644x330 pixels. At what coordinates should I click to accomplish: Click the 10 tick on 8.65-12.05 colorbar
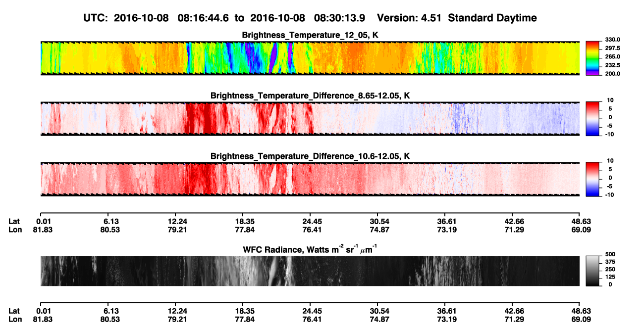point(611,100)
